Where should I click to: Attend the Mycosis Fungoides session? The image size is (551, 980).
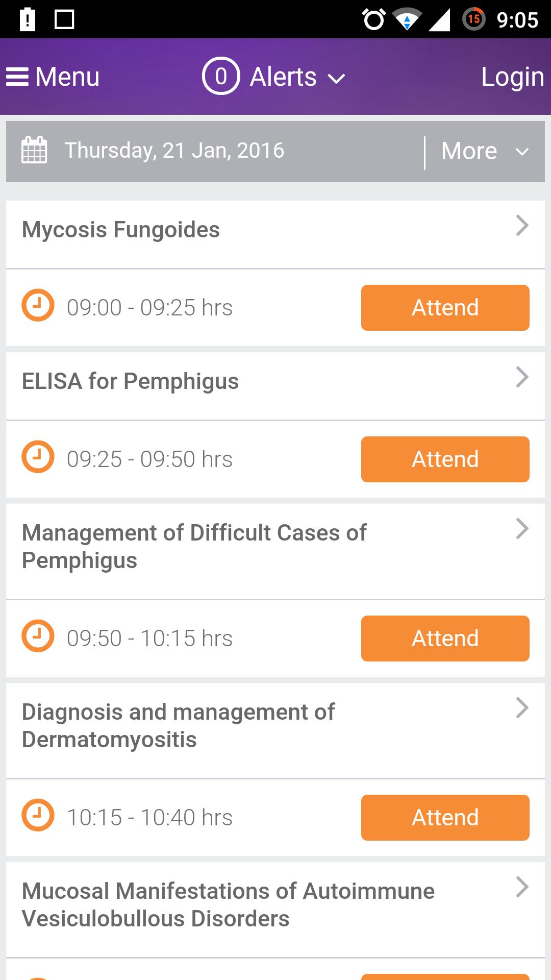click(445, 308)
